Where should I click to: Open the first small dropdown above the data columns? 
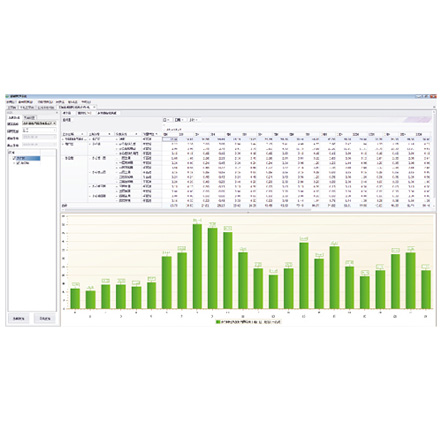(167, 120)
